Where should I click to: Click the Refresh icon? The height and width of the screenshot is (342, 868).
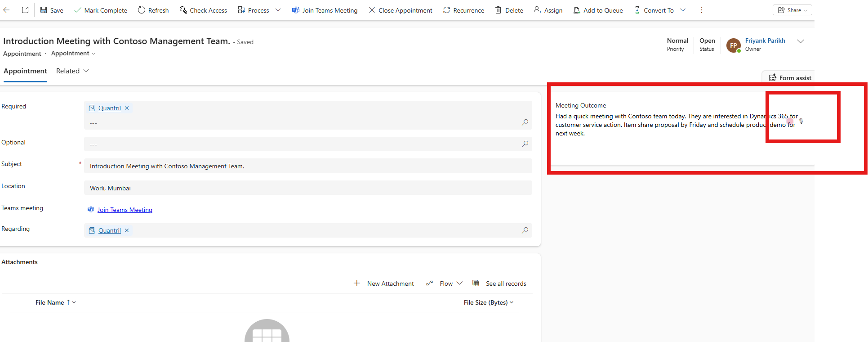click(x=142, y=10)
